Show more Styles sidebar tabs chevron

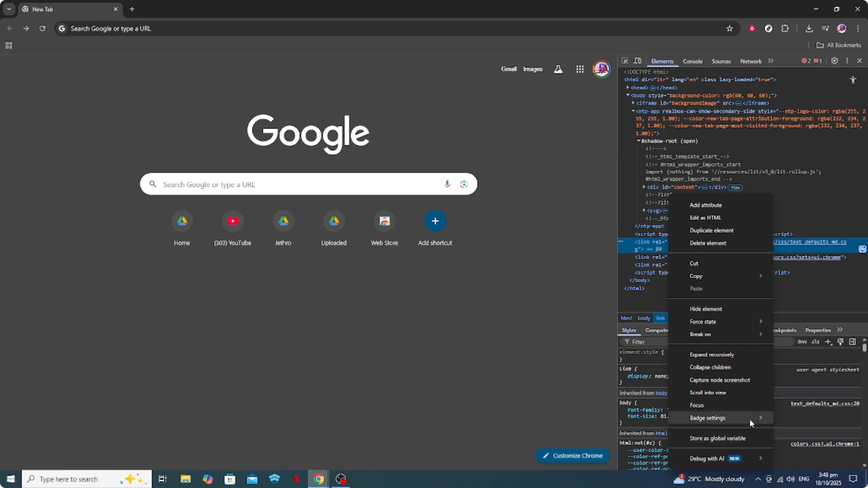(x=840, y=330)
